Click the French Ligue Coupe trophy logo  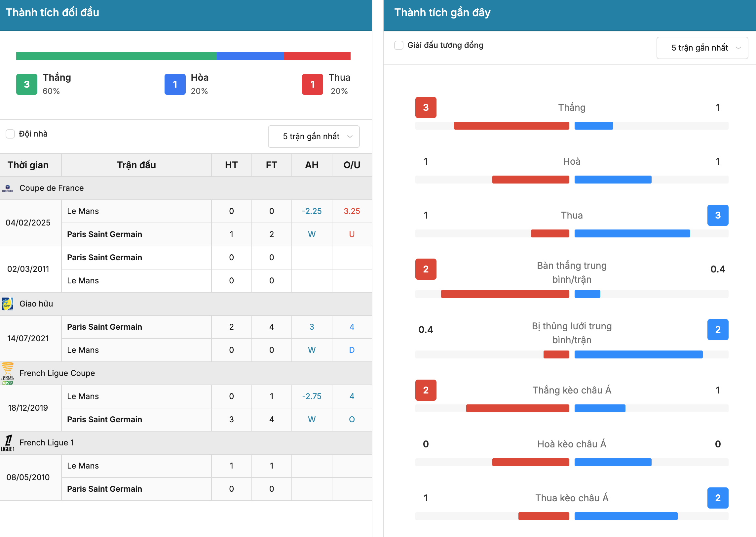click(x=8, y=373)
